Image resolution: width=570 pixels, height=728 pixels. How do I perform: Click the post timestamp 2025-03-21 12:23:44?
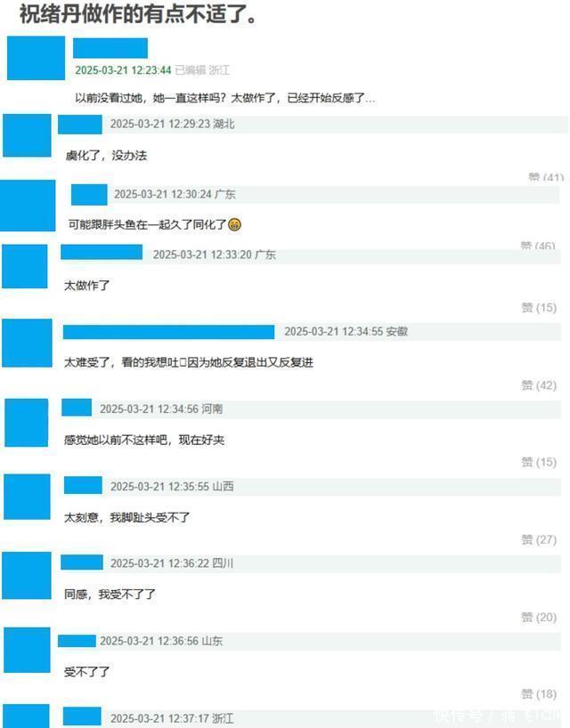pyautogui.click(x=123, y=70)
